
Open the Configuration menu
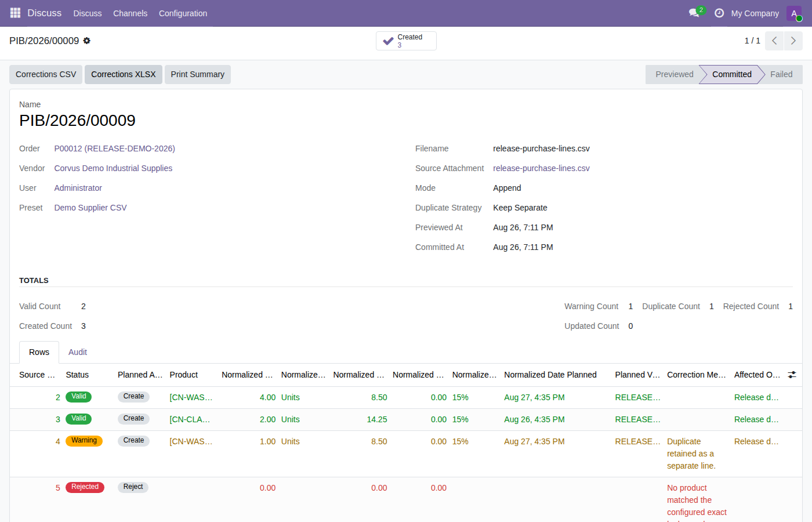183,13
